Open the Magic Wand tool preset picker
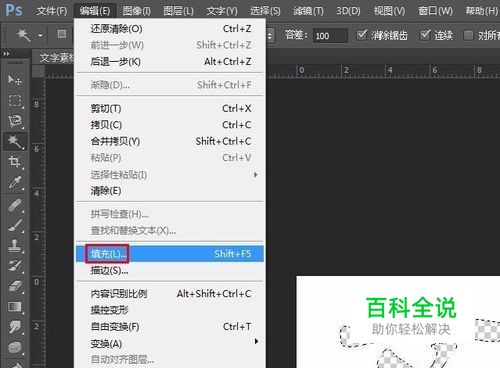This screenshot has height=368, width=500. click(x=40, y=35)
